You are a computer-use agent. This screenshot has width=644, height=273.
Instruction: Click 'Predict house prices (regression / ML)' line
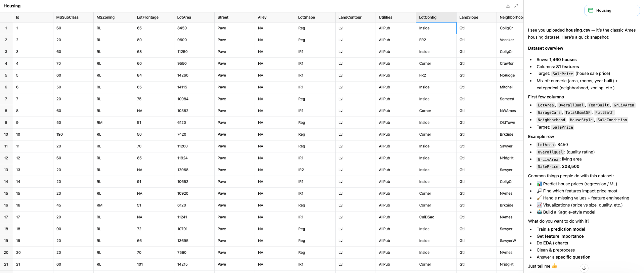(x=577, y=184)
